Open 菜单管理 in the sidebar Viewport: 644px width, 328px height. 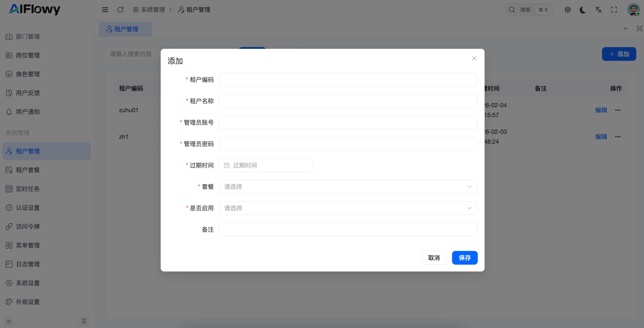click(x=28, y=245)
